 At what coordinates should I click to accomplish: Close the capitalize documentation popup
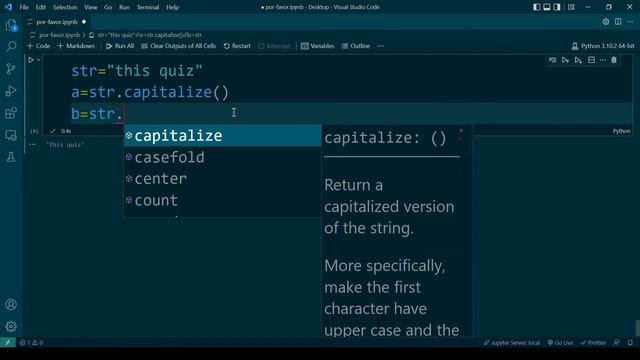pos(461,131)
